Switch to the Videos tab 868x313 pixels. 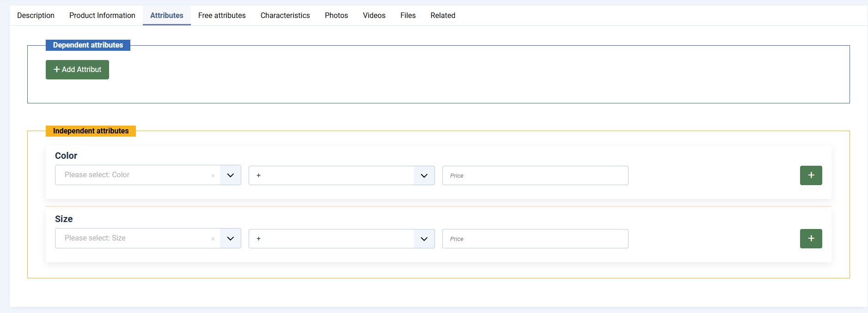374,15
